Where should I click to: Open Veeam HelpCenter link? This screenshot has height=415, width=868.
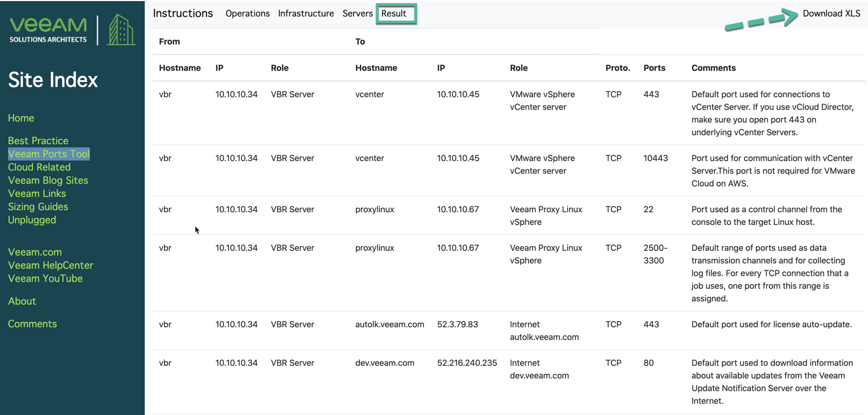click(51, 265)
